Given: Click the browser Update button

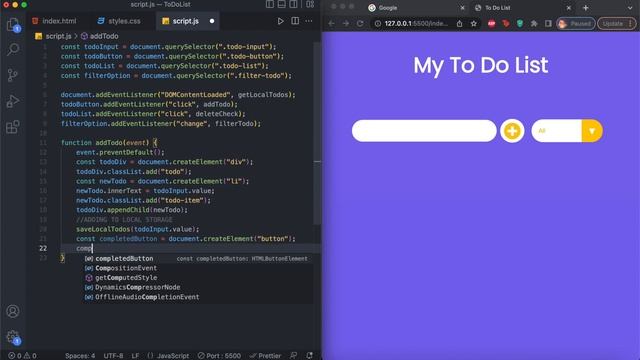Looking at the screenshot, I should (617, 24).
